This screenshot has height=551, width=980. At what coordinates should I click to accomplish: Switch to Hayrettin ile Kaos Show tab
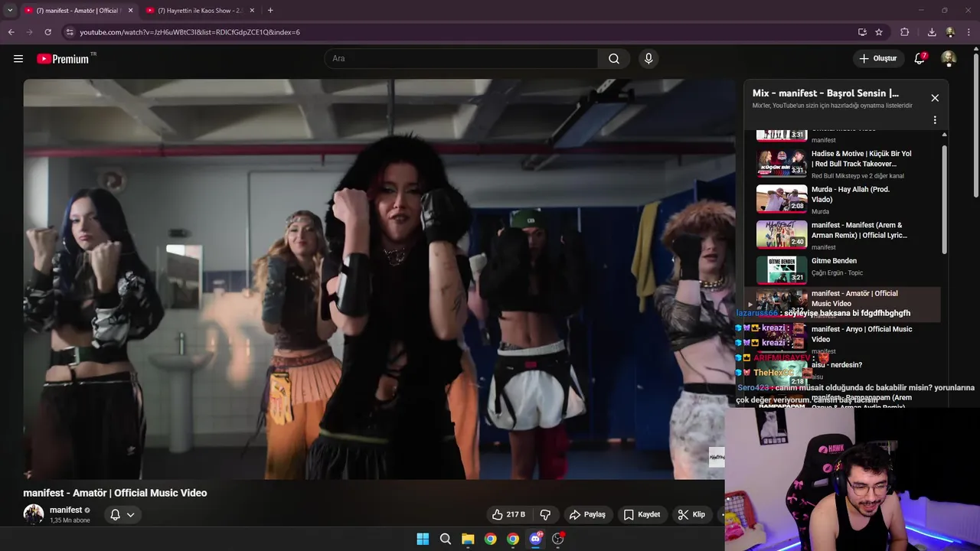click(x=200, y=11)
